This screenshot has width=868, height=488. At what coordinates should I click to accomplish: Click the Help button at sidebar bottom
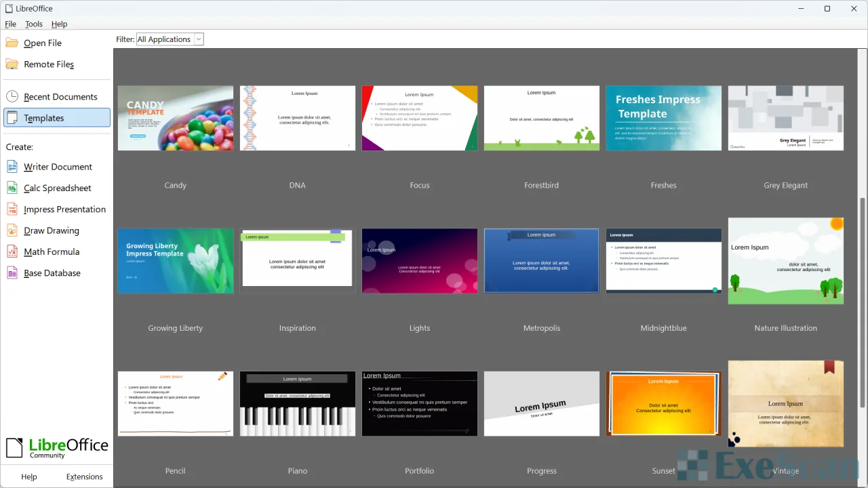point(29,476)
